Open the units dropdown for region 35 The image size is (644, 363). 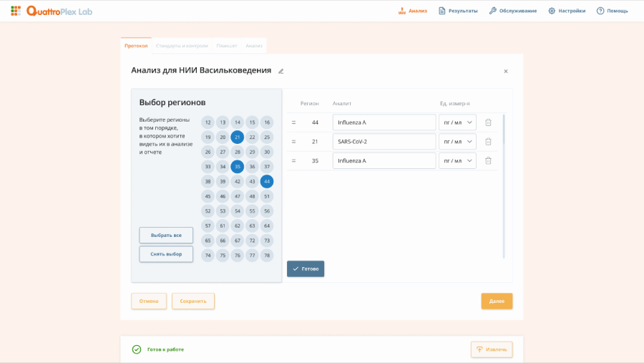(x=457, y=160)
